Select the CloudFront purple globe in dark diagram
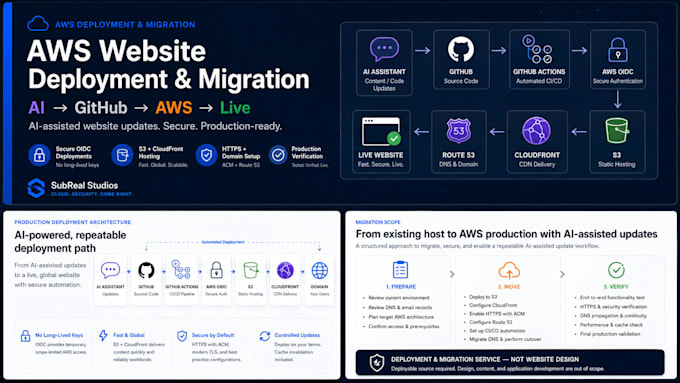Screen dimensions: 680x383 tap(536, 131)
